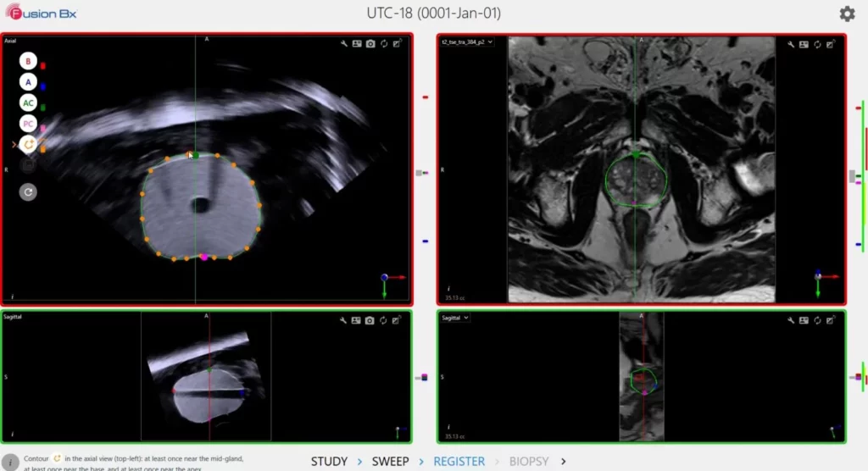Toggle patient info overlay in axial ultrasound view
Screen dimensions: 868x471
357,44
